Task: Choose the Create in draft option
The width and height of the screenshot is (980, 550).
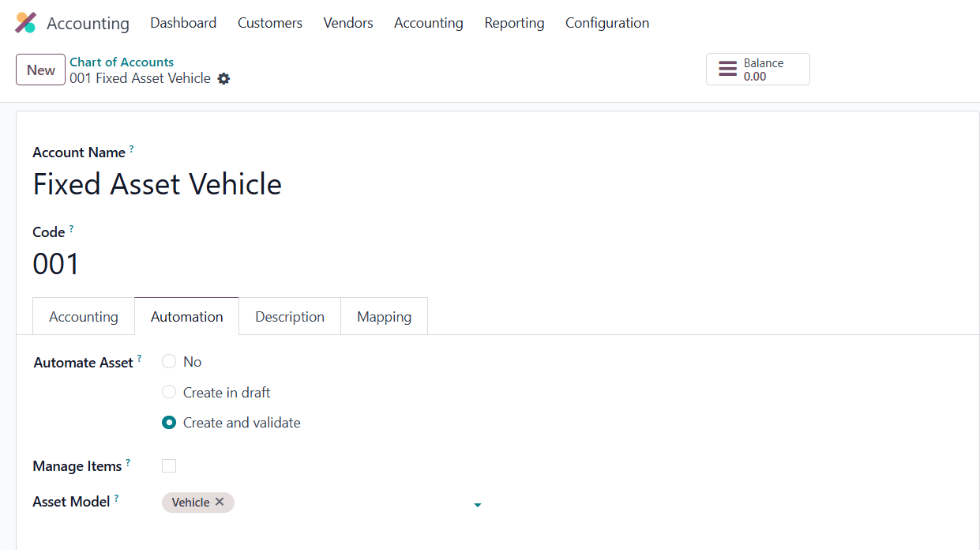Action: [x=168, y=392]
